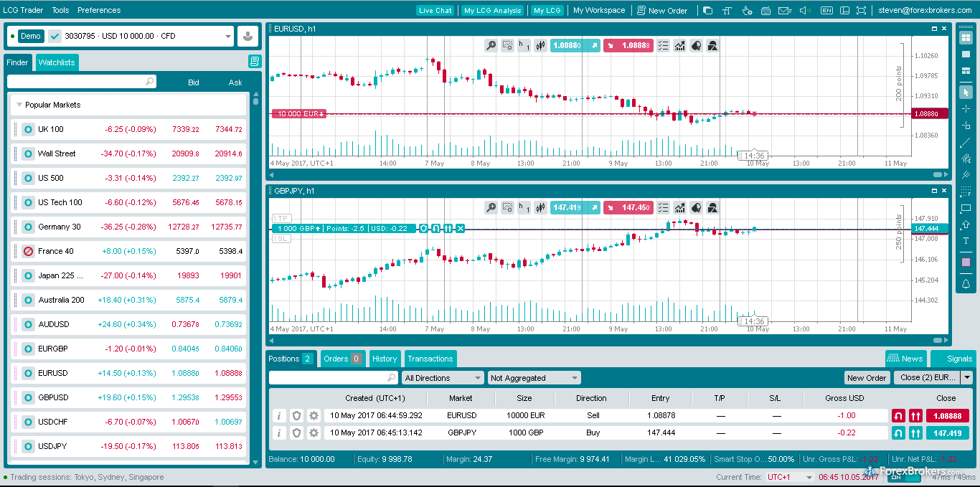This screenshot has width=980, height=487.
Task: Select the text annotation tool
Action: coord(966,241)
